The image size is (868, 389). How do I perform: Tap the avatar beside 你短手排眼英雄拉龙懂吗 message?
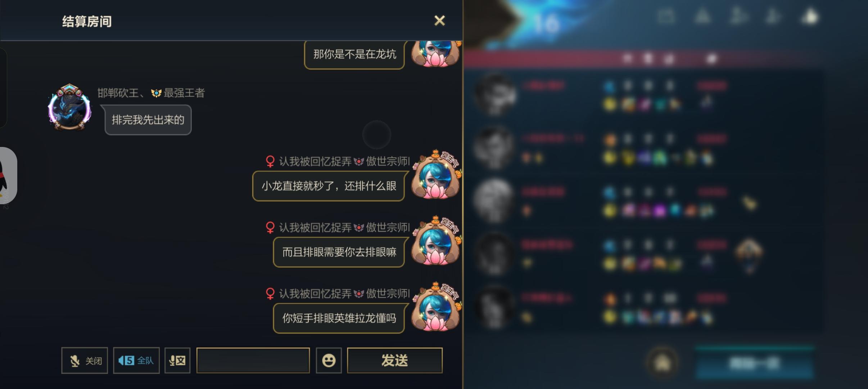pyautogui.click(x=436, y=307)
